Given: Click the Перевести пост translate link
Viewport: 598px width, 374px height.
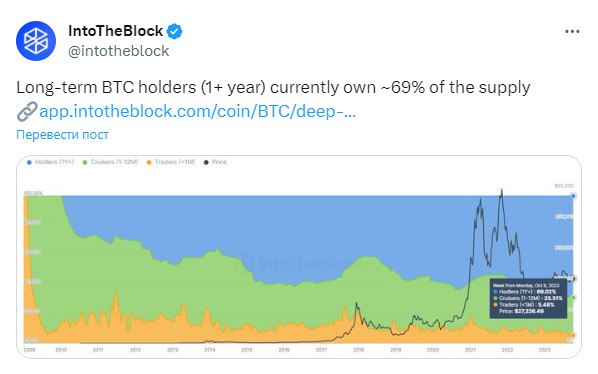Looking at the screenshot, I should [x=62, y=135].
